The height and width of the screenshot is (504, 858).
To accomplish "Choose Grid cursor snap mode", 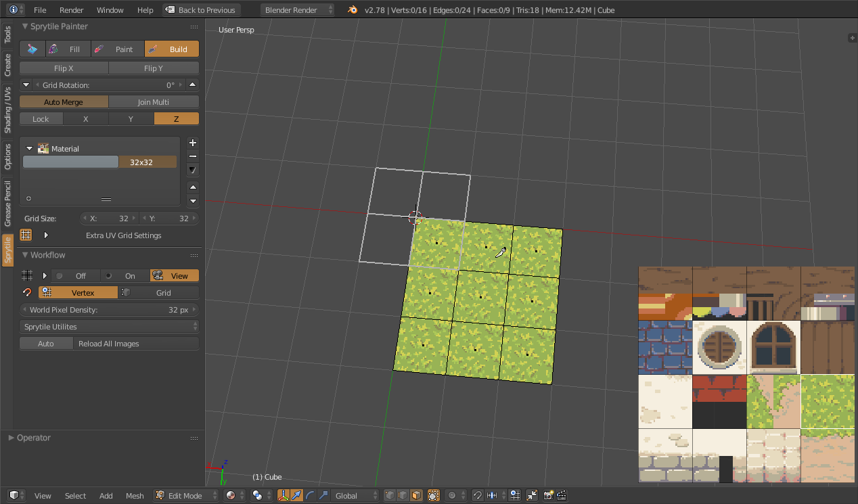I will click(159, 293).
